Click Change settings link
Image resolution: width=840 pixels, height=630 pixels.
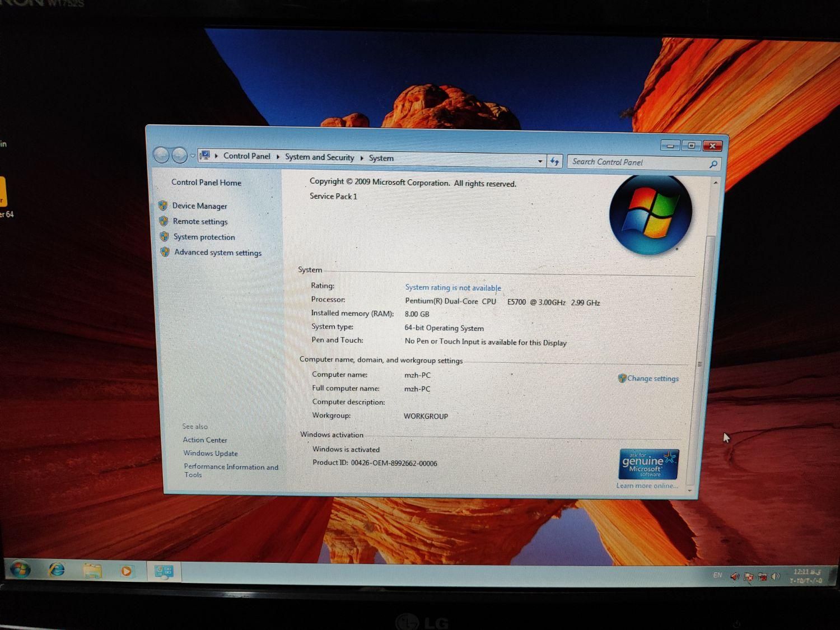tap(653, 379)
